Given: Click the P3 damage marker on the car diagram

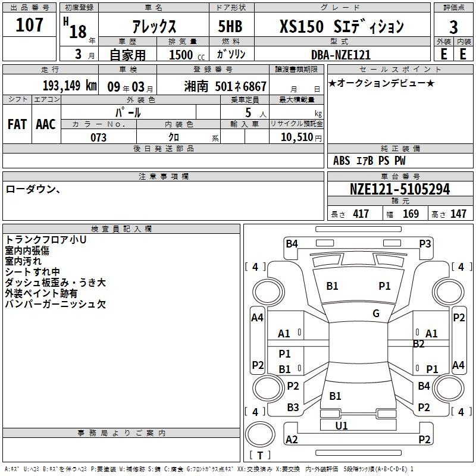Looking at the screenshot, I should [x=425, y=243].
